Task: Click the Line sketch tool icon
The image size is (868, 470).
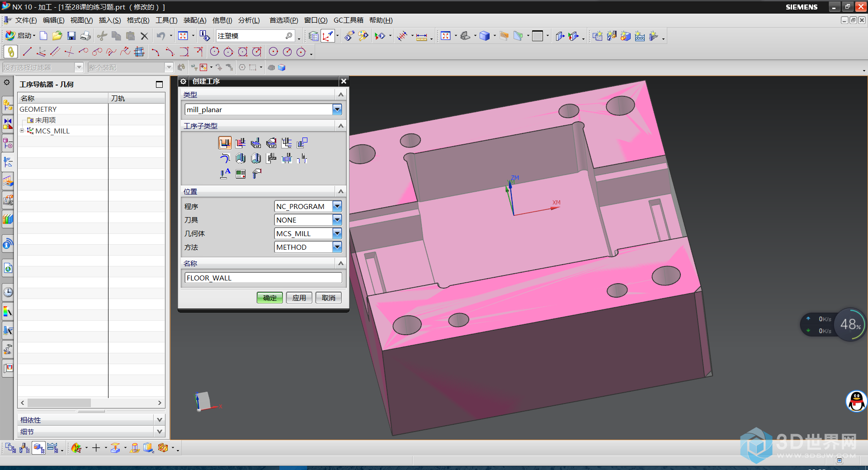Action: click(27, 52)
